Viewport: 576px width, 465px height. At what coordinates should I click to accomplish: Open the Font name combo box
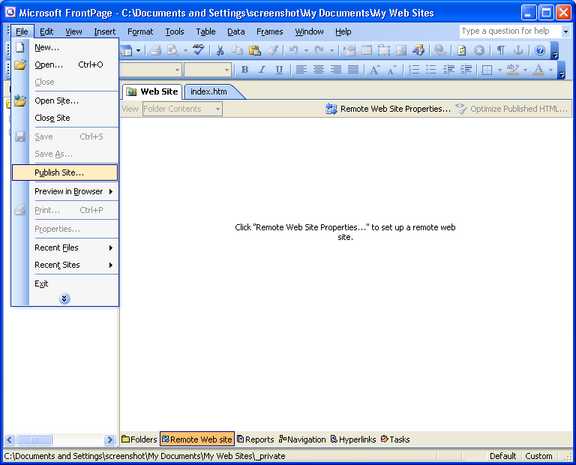tap(151, 69)
